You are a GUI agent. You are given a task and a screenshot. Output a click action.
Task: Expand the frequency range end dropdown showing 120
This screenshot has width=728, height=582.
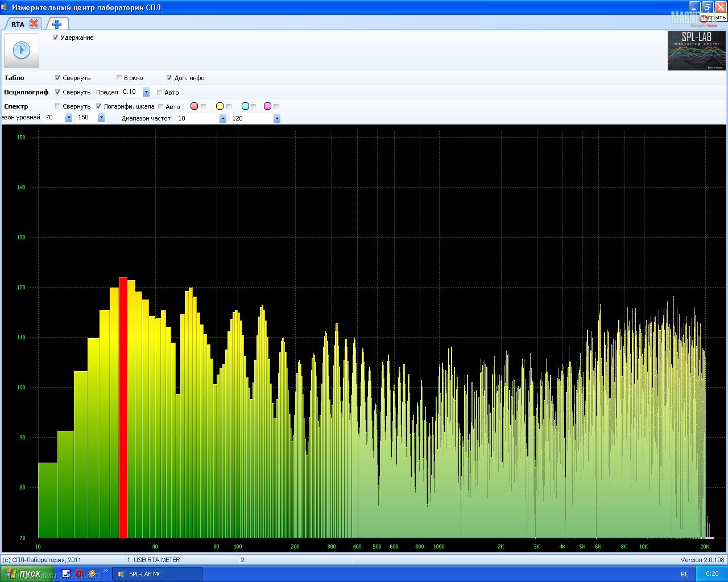coord(277,118)
